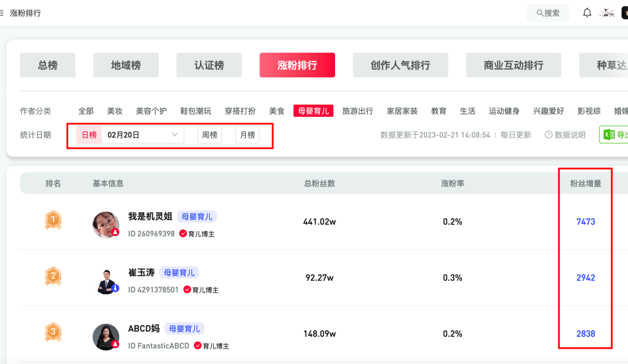Switch to 月榜 monthly ranking

coord(247,135)
